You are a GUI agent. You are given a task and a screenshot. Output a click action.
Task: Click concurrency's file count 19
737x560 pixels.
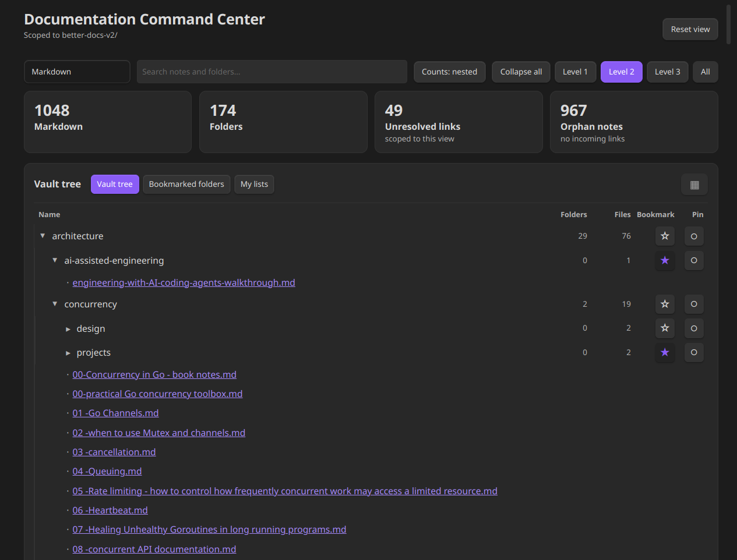point(626,304)
